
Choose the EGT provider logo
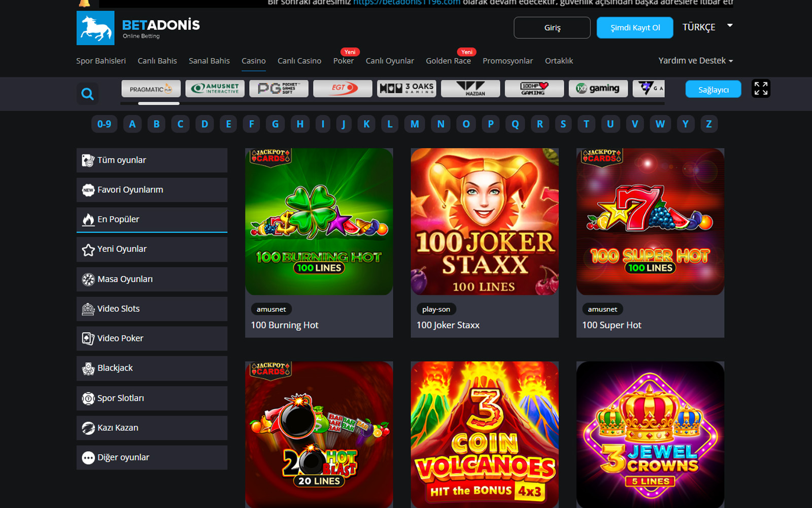tap(343, 89)
